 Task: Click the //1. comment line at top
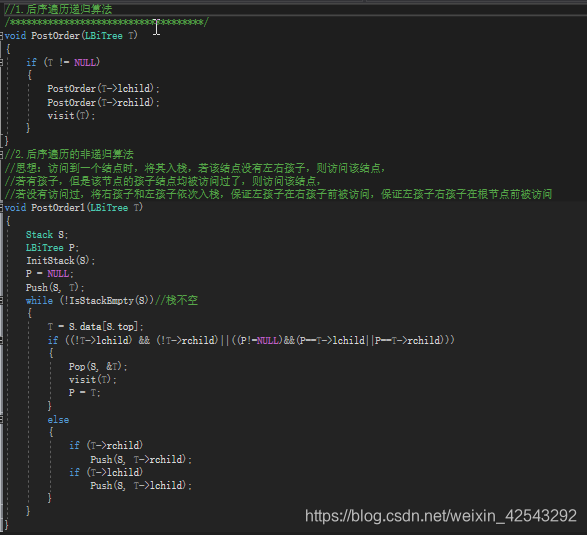tap(58, 9)
